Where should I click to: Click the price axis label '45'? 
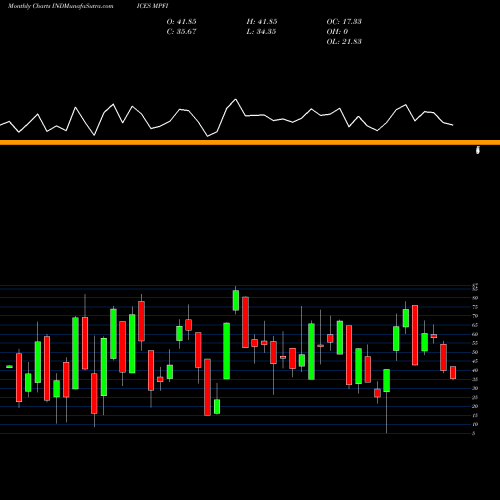pyautogui.click(x=475, y=361)
